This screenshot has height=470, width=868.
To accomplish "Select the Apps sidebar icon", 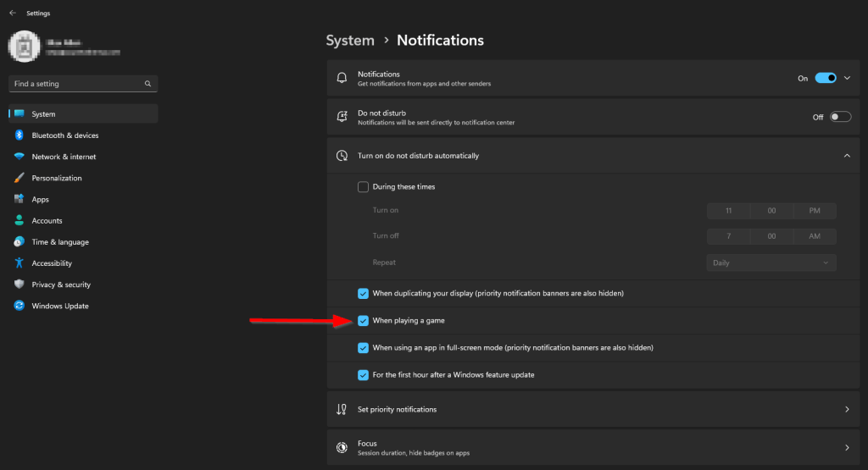I will pyautogui.click(x=19, y=200).
